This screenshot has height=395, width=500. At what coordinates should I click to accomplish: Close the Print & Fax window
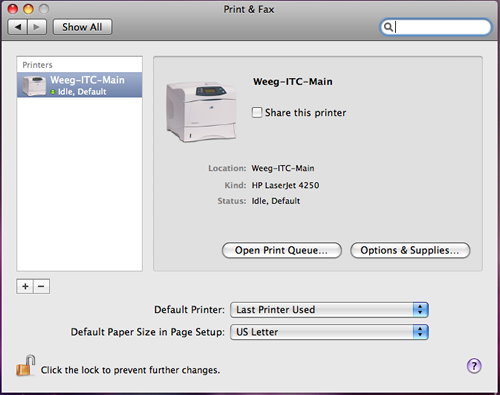(x=13, y=9)
